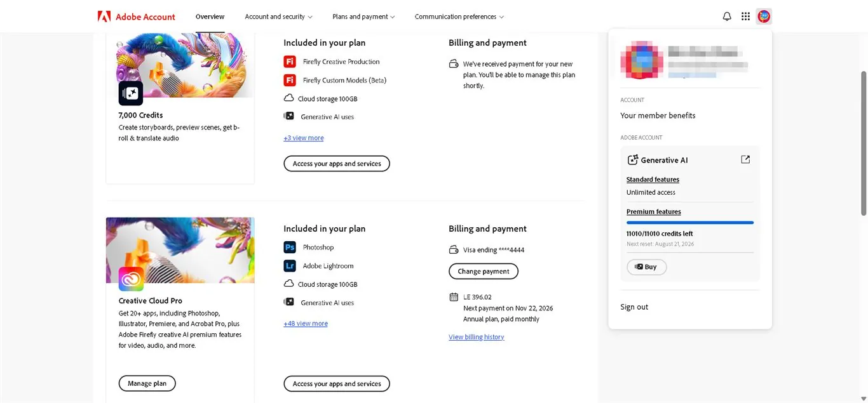Image resolution: width=868 pixels, height=403 pixels.
Task: Click the credits icon on 7,000 Credits card
Action: [x=131, y=93]
